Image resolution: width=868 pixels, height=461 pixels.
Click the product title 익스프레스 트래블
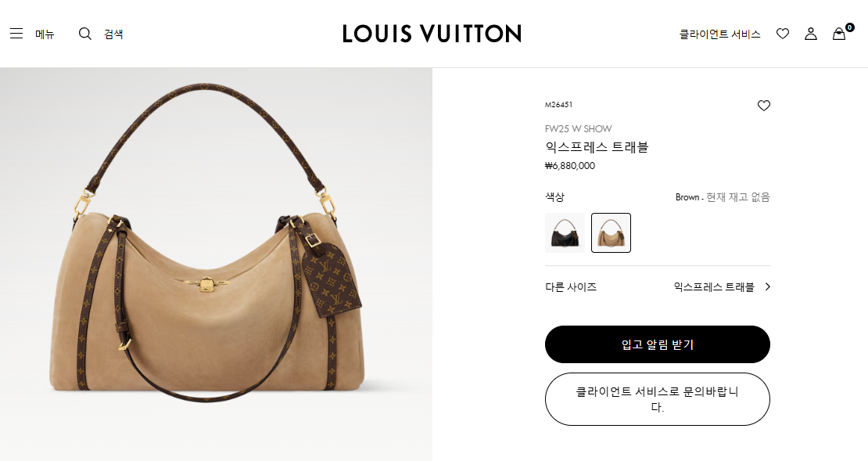pyautogui.click(x=597, y=147)
